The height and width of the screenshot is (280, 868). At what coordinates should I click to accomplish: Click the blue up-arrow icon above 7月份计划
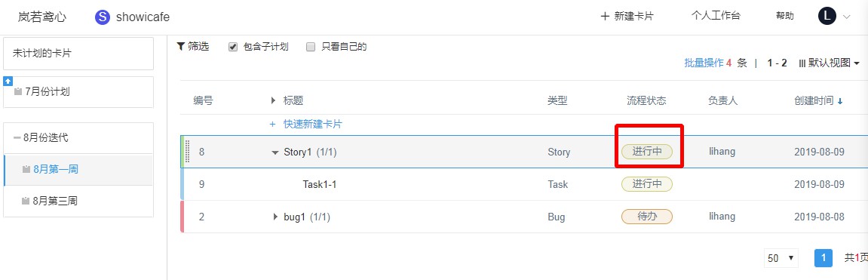[8, 81]
